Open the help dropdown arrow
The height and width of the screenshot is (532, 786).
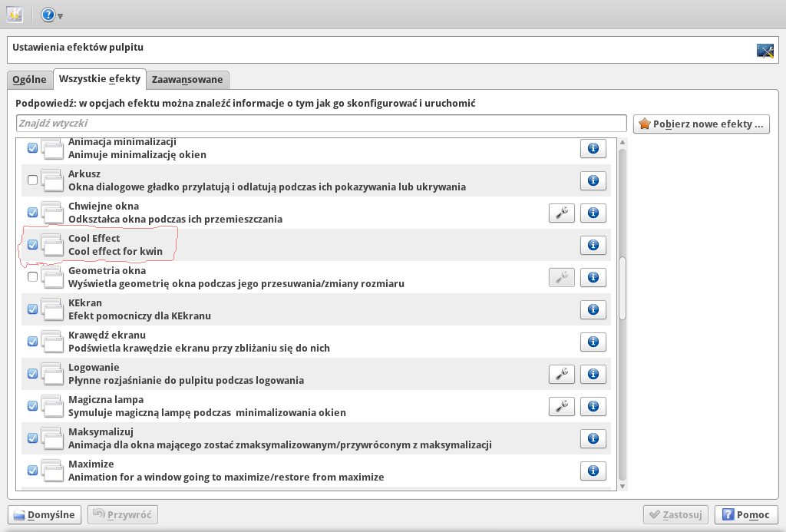[60, 16]
